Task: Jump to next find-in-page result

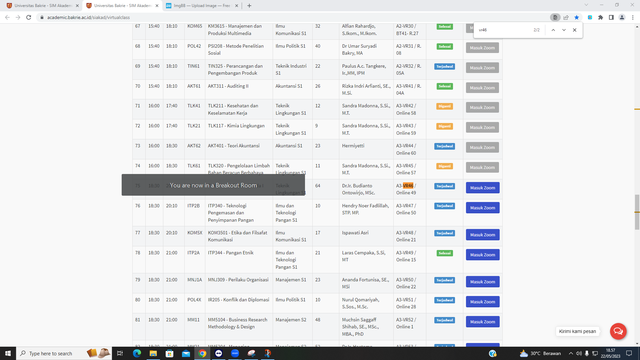Action: pyautogui.click(x=564, y=30)
